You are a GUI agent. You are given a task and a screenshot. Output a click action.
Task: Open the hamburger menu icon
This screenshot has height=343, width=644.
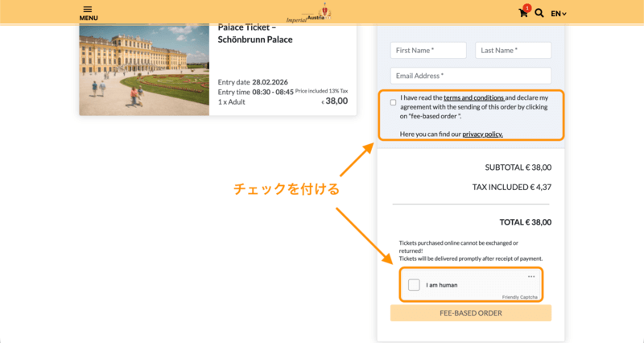pyautogui.click(x=88, y=9)
